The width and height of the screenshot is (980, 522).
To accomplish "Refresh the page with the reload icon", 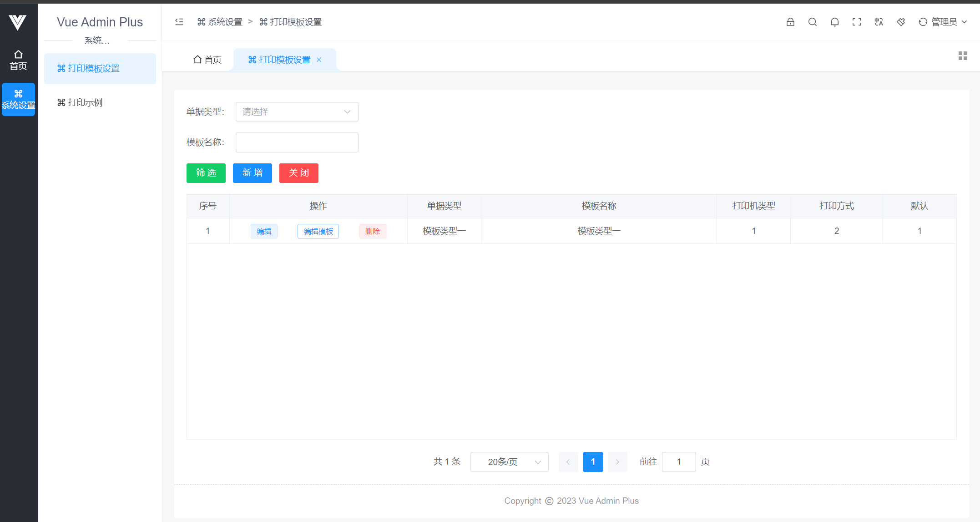I will (923, 22).
